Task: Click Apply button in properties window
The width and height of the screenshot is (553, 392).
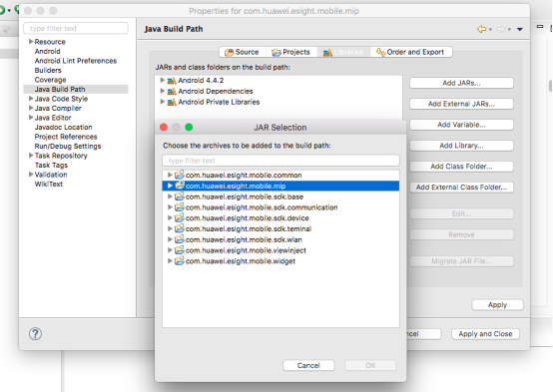Action: pyautogui.click(x=497, y=305)
